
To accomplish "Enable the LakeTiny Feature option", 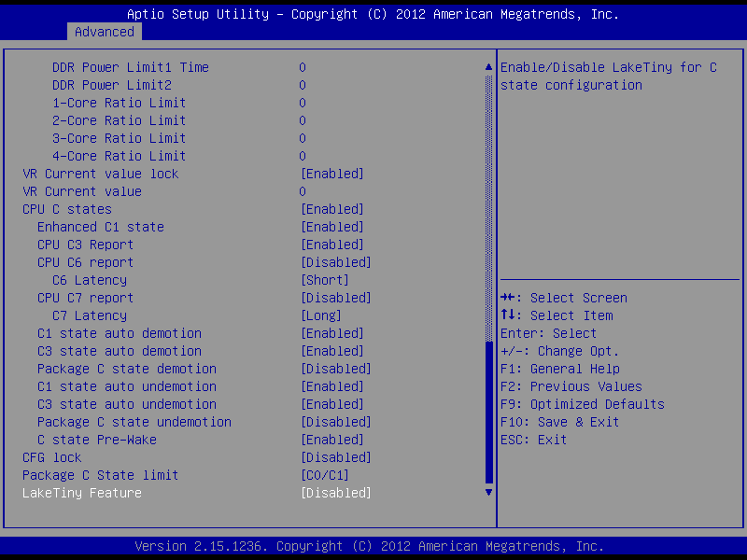I will [335, 493].
